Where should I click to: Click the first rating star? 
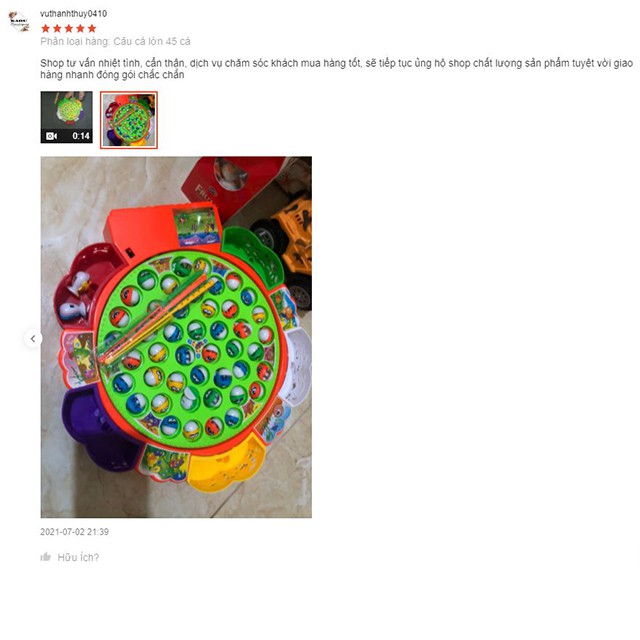coord(45,29)
